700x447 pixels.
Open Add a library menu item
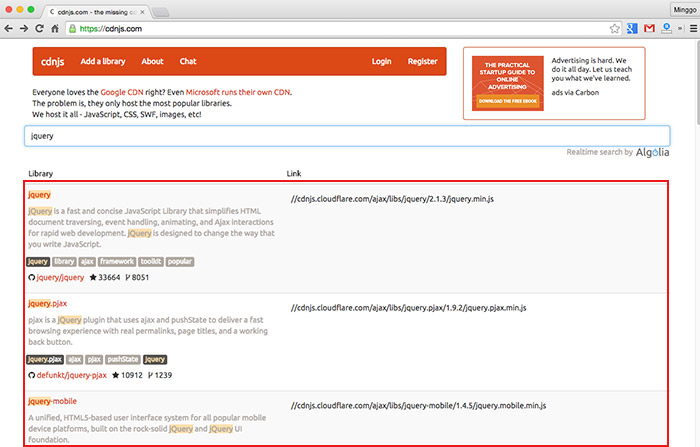pyautogui.click(x=103, y=61)
